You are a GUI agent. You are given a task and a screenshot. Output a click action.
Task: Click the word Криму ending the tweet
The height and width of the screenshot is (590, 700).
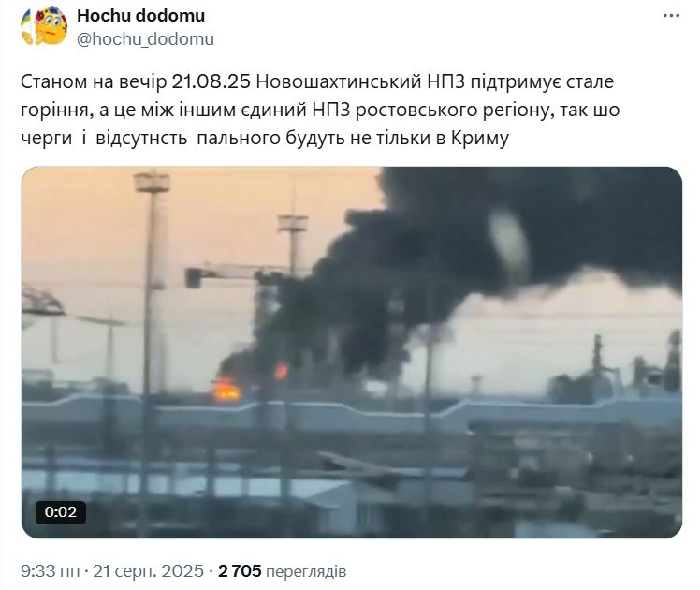tap(480, 138)
